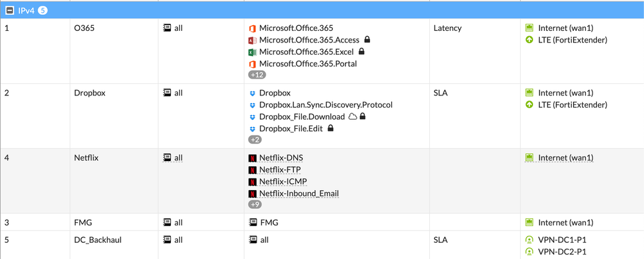Screen dimensions: 644x259
Task: Show the +9 more Netflix services badge
Action: tap(255, 205)
